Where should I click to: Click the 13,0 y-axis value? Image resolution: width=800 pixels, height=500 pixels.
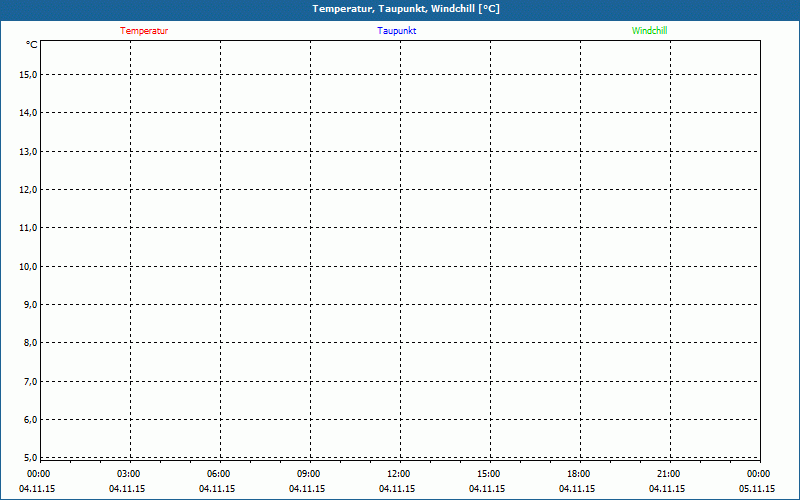tap(28, 152)
